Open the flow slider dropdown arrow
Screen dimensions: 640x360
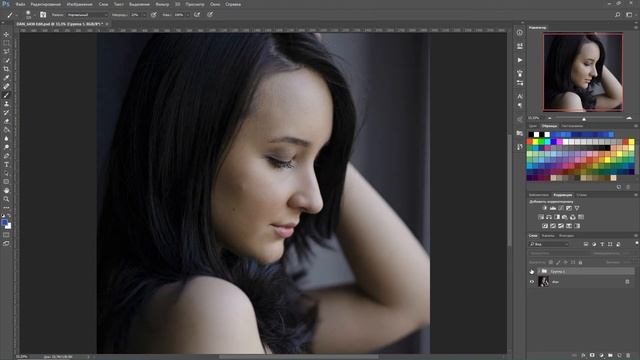(187, 15)
